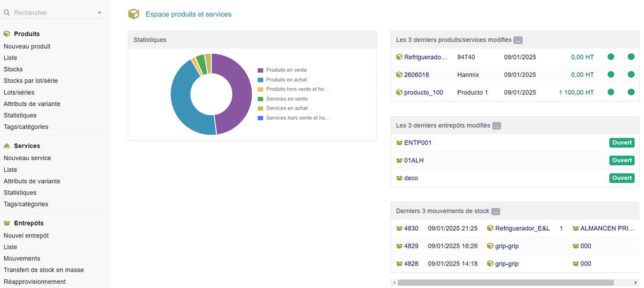644x288 pixels.
Task: Toggle Produits hors vente legend swatch
Action: pyautogui.click(x=260, y=89)
